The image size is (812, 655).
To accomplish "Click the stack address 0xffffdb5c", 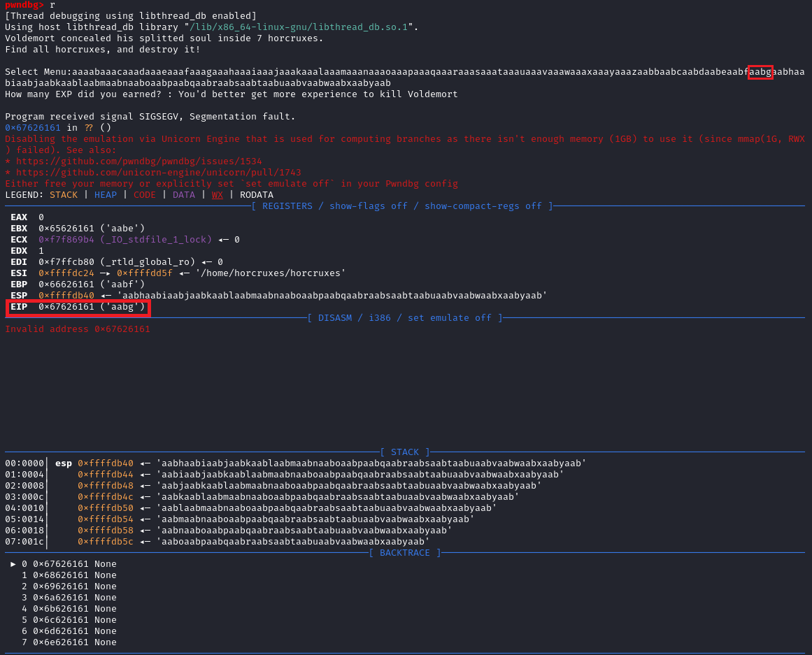I will 106,542.
